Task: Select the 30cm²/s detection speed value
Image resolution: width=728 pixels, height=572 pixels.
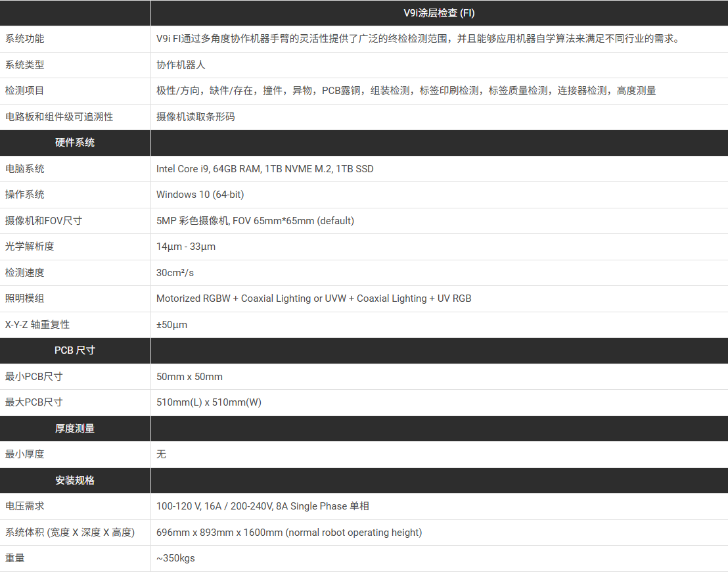Action: 175,273
